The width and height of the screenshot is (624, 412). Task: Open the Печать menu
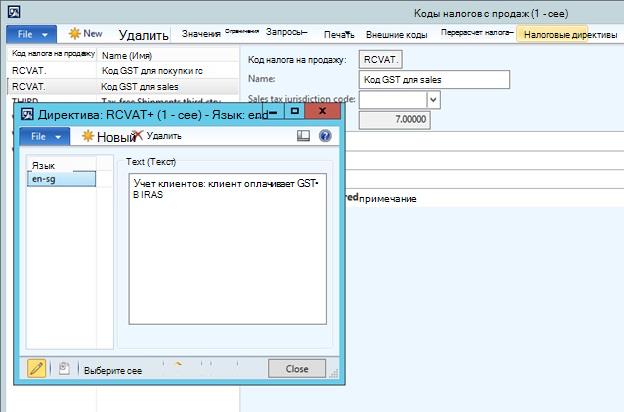(339, 35)
